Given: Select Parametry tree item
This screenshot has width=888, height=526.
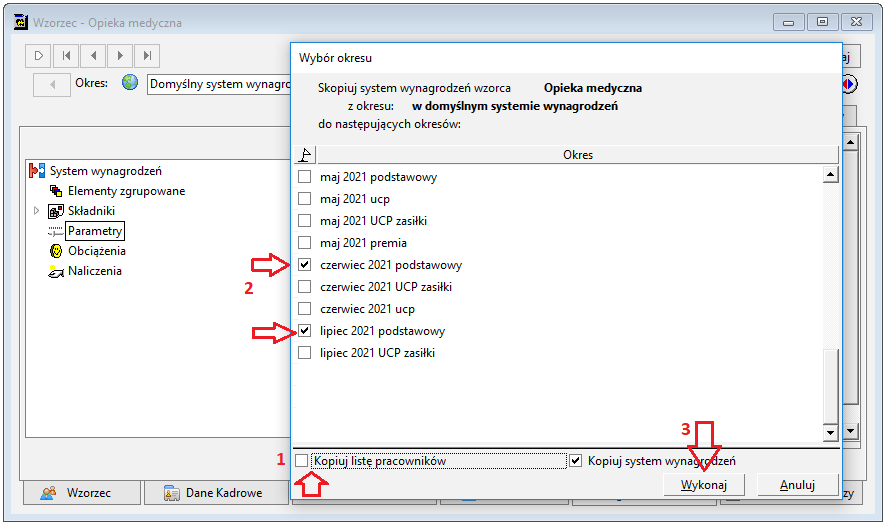Looking at the screenshot, I should coord(95,231).
